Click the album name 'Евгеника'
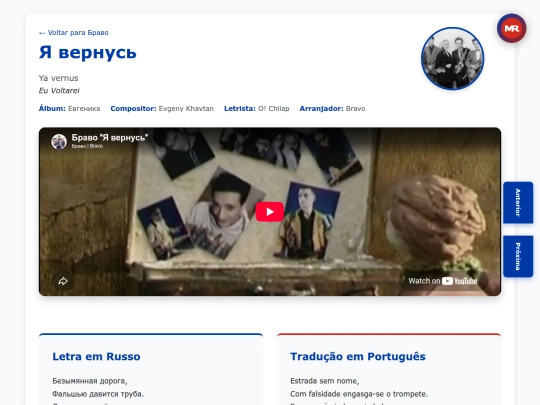This screenshot has width=540, height=405. 84,109
